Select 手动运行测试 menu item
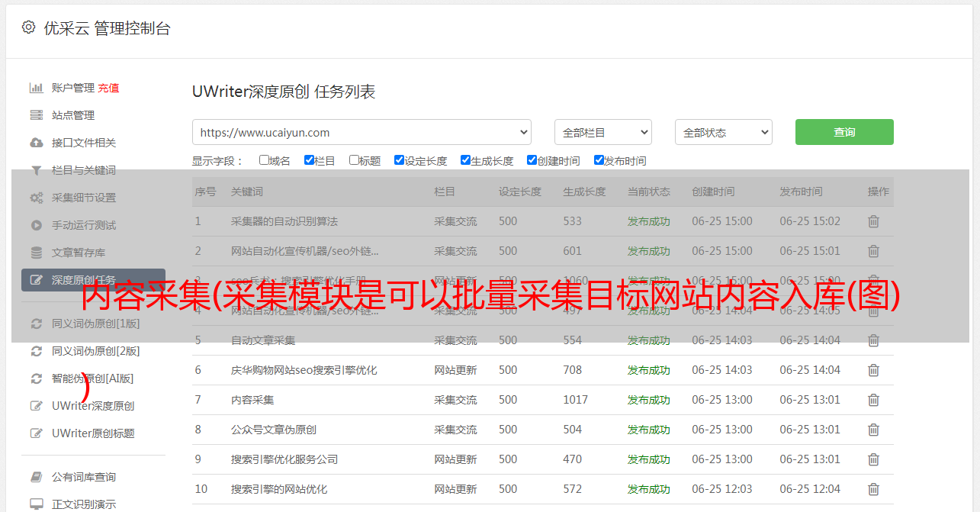The width and height of the screenshot is (980, 512). (84, 225)
